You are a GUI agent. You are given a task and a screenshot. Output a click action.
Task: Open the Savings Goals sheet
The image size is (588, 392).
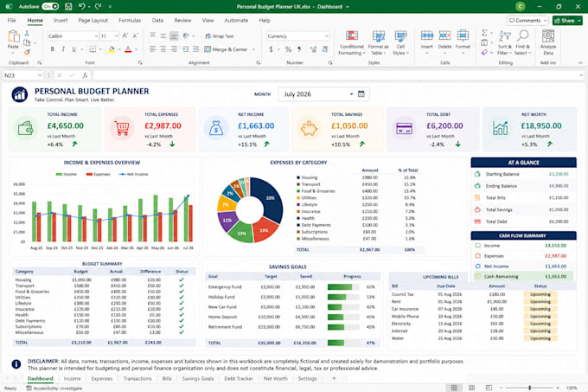198,378
